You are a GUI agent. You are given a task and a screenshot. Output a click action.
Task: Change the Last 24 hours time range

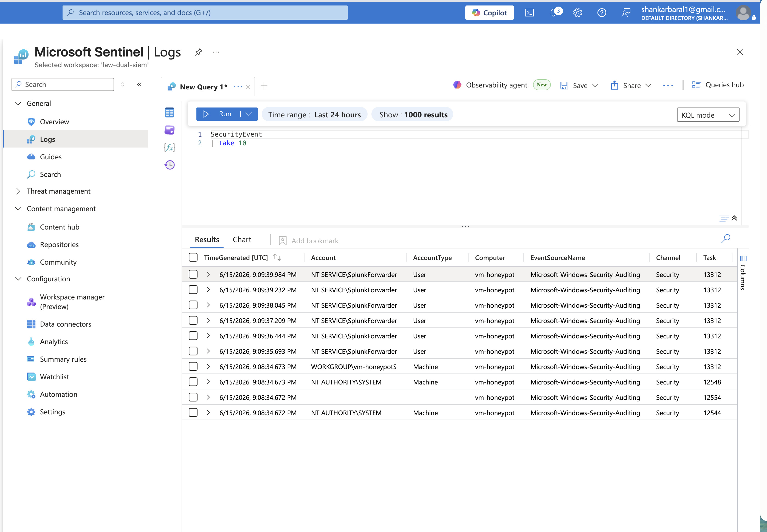click(x=314, y=115)
